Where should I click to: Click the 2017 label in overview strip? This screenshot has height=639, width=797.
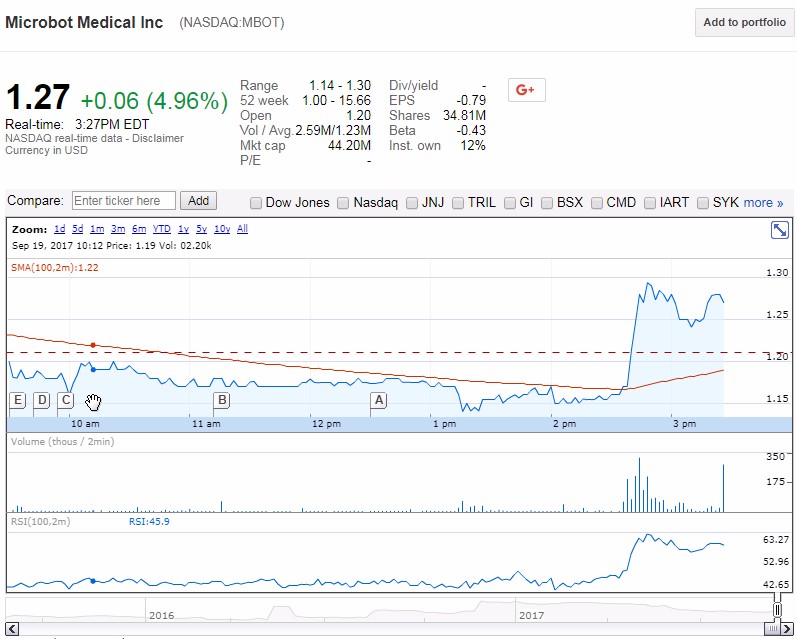pyautogui.click(x=532, y=616)
